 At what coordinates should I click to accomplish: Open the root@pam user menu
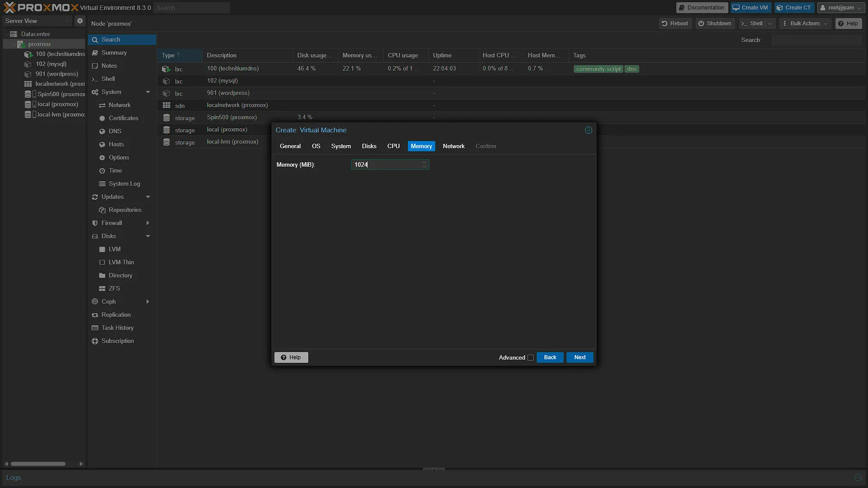point(841,8)
